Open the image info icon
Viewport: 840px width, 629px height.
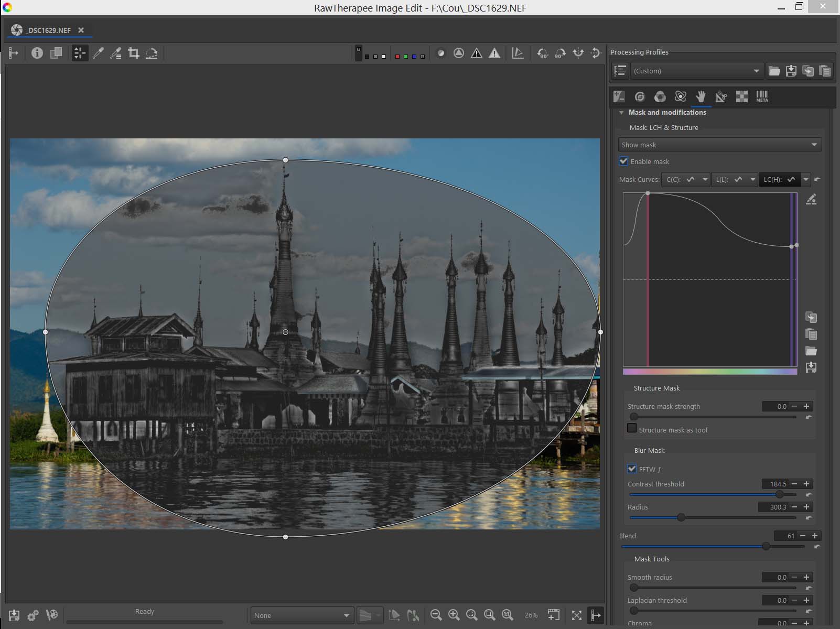click(x=37, y=53)
